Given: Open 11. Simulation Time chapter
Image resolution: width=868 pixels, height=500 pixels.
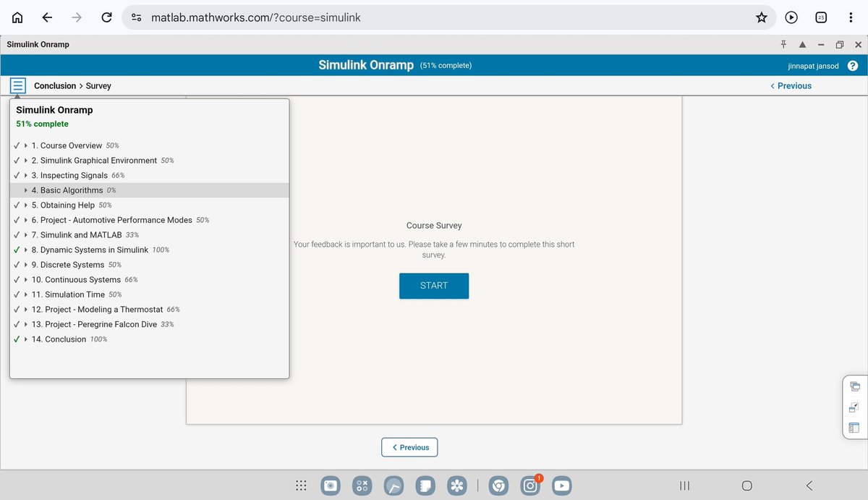Looking at the screenshot, I should click(x=68, y=295).
